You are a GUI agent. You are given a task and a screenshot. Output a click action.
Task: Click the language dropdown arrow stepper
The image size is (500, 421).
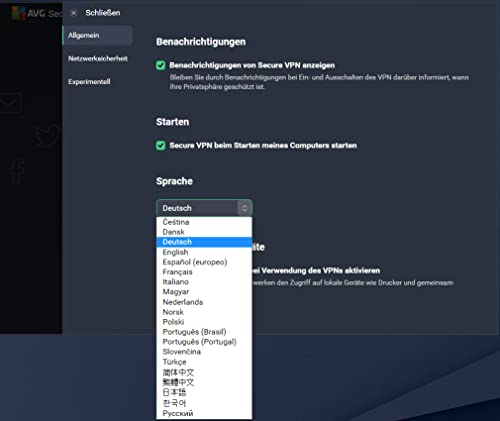coord(245,208)
